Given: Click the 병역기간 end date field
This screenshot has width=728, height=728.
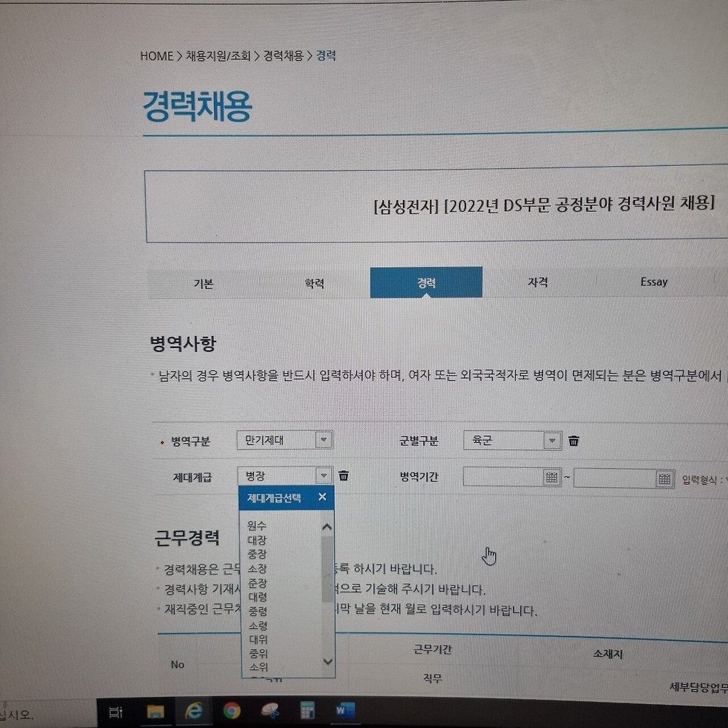Looking at the screenshot, I should point(615,478).
